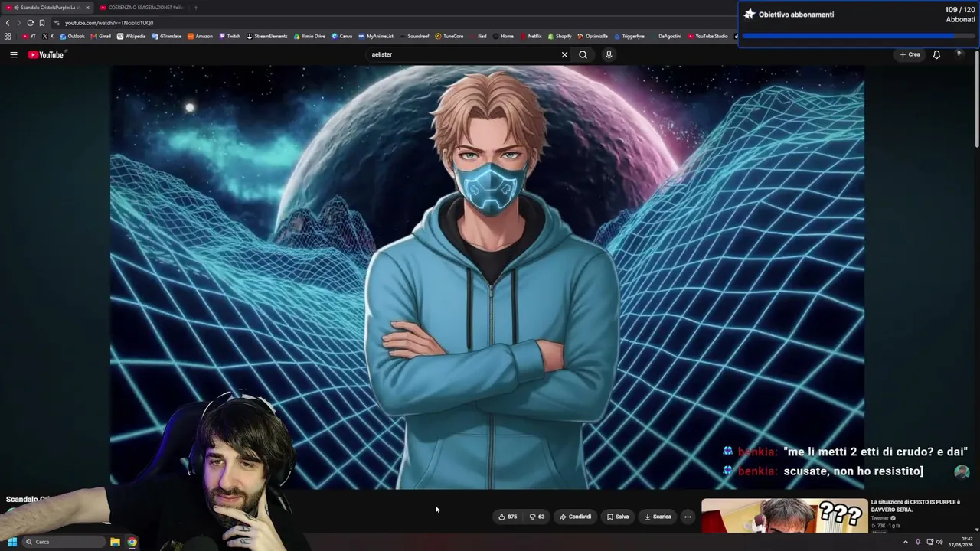980x551 pixels.
Task: Open video titled 'La situazione di CRISTO IS PURPLE'
Action: [x=915, y=506]
